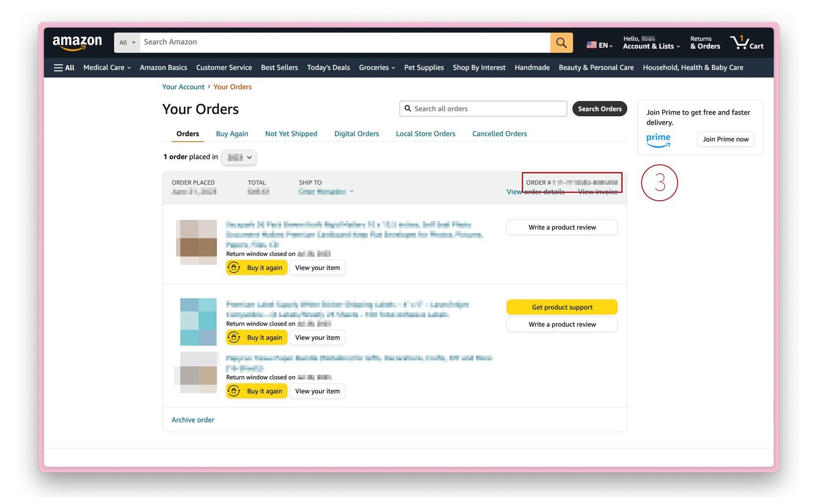The height and width of the screenshot is (504, 816).
Task: Click the first item's product thumbnail
Action: coord(196,242)
